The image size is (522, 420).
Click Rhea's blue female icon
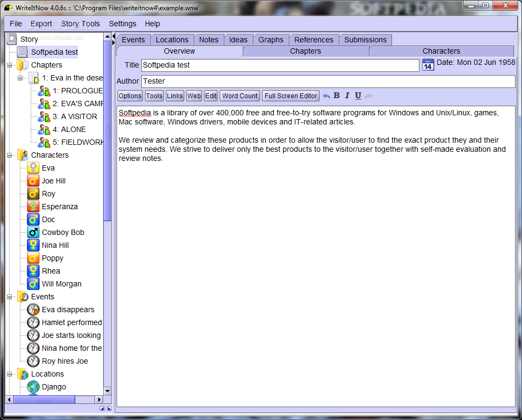pos(33,271)
